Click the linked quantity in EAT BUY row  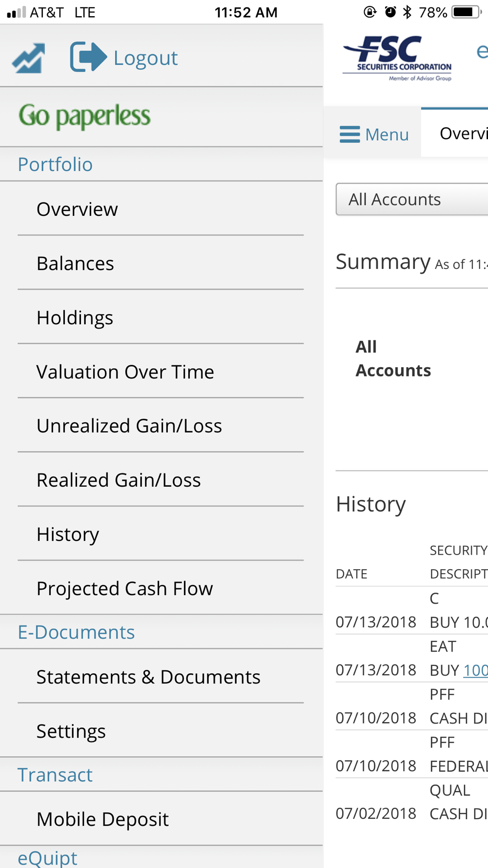click(x=475, y=670)
